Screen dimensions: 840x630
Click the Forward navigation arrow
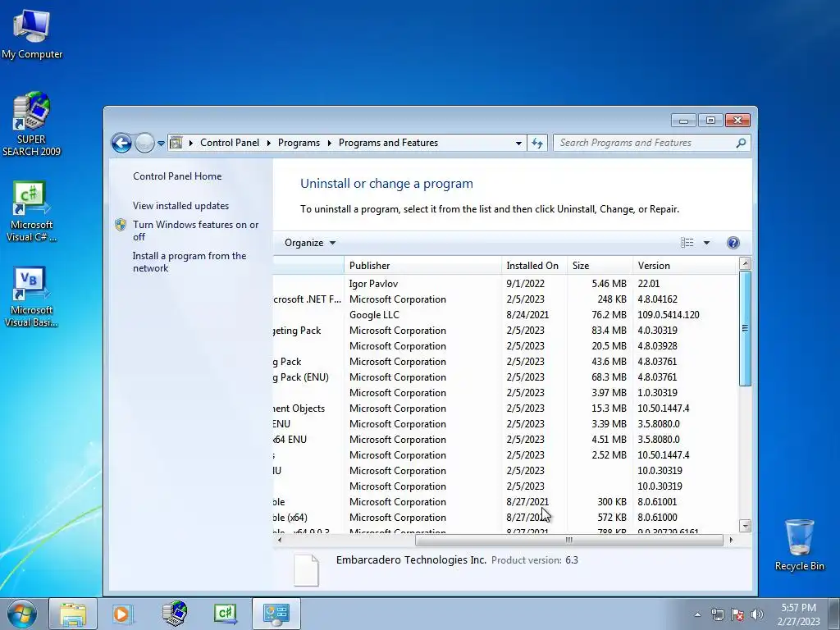pyautogui.click(x=144, y=143)
